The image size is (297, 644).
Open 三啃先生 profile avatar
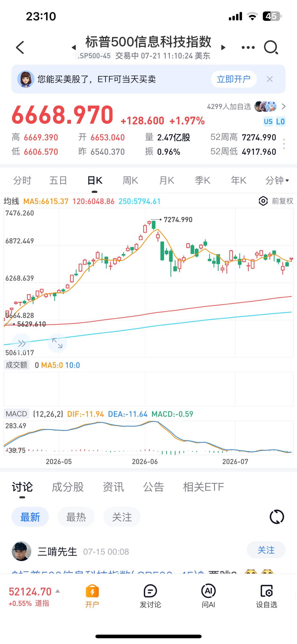(22, 551)
